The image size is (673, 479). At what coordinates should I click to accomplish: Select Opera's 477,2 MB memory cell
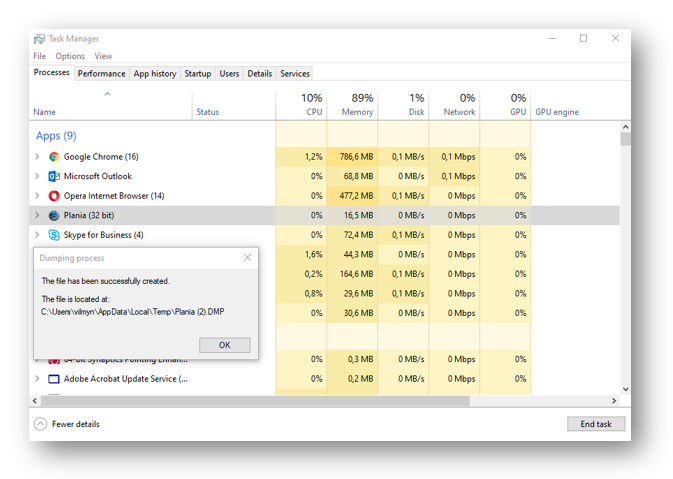click(x=352, y=196)
